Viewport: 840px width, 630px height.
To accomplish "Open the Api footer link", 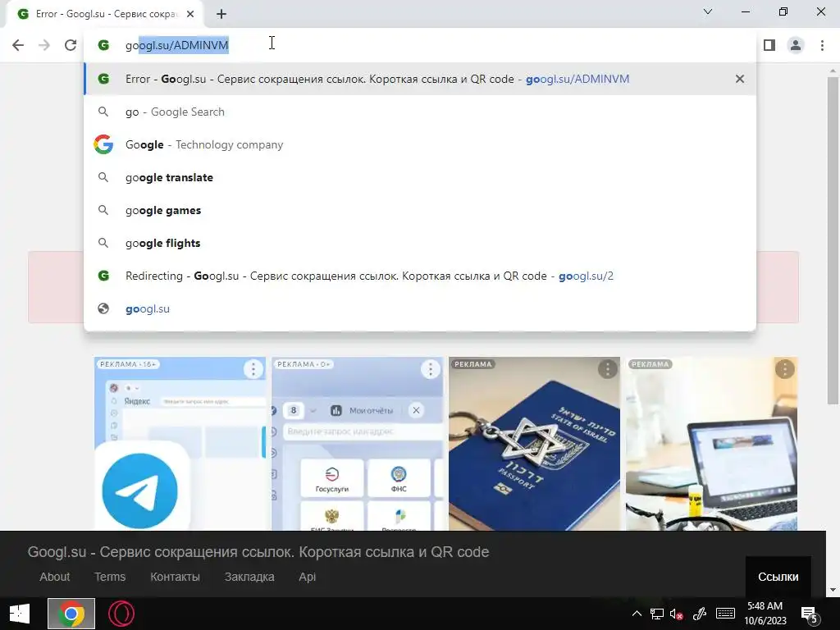I will click(307, 577).
